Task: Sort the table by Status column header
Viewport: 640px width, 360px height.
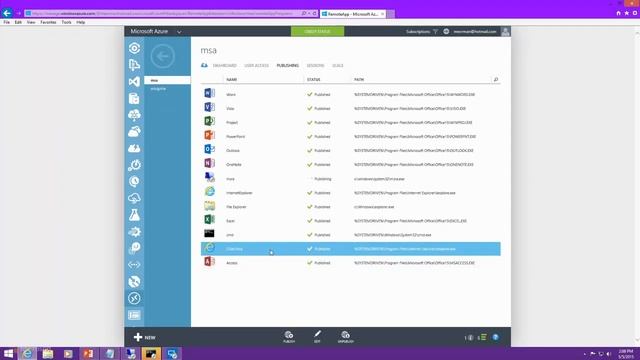Action: point(313,80)
